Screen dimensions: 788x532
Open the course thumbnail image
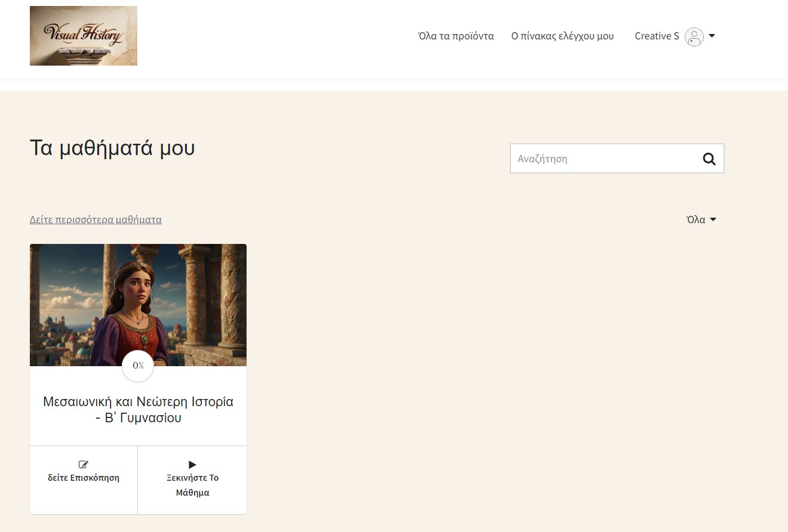138,298
